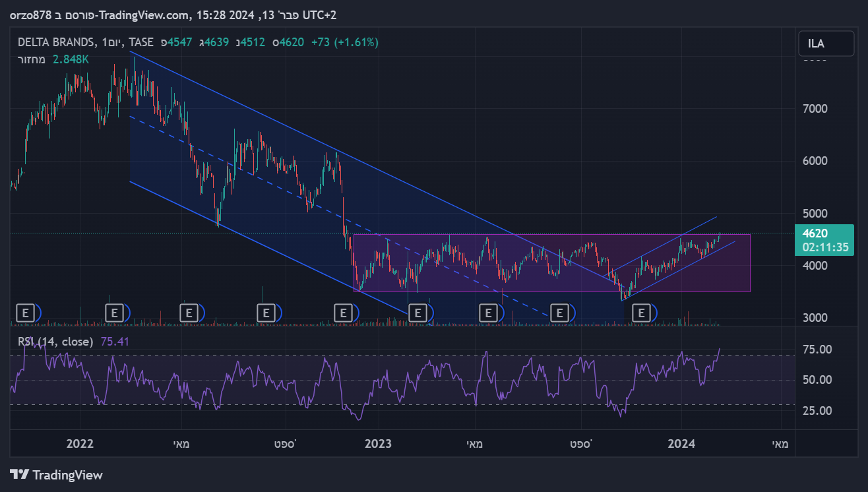The image size is (868, 492).
Task: Click the מחזור volume label
Action: [31, 59]
